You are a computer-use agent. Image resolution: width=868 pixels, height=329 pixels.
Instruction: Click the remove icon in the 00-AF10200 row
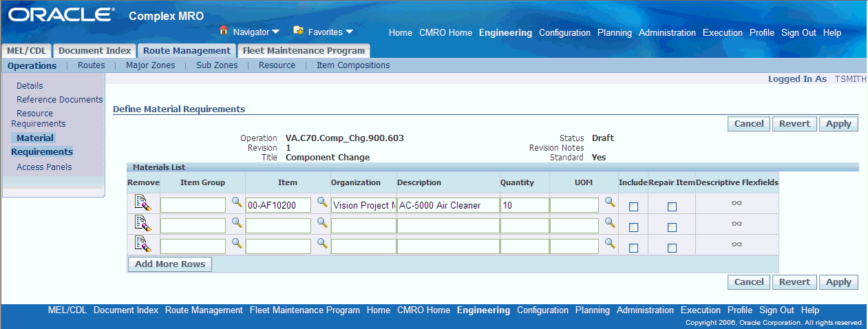tap(142, 202)
